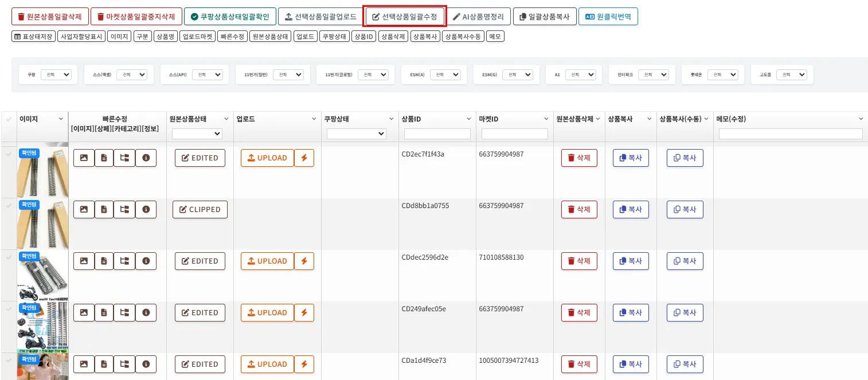Viewport: 868px width, 380px height.
Task: Open 쿠팡상태 column filter select
Action: click(x=356, y=134)
